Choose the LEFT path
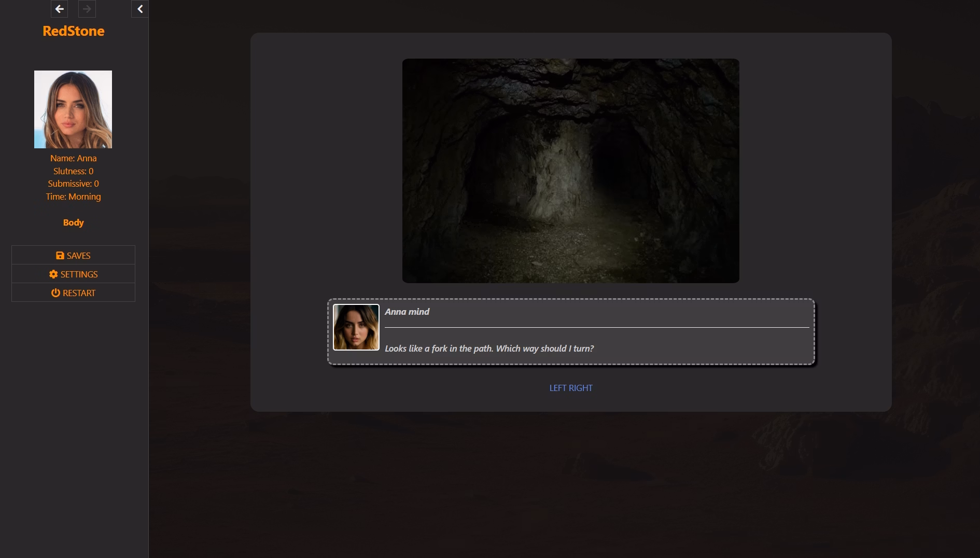The height and width of the screenshot is (558, 980). click(559, 387)
